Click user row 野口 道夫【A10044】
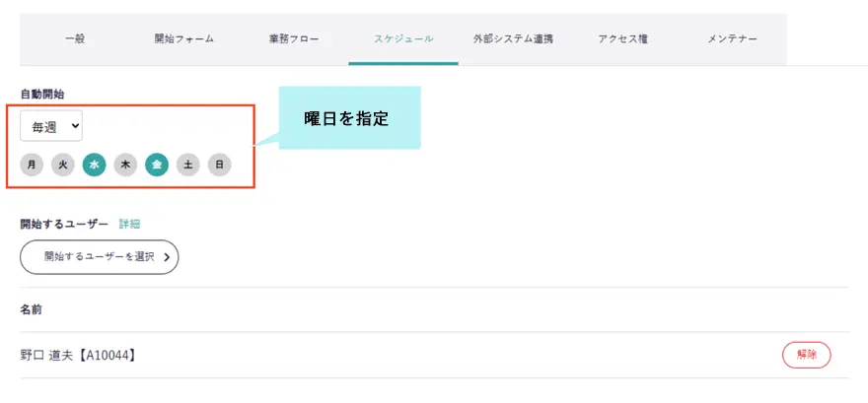The height and width of the screenshot is (403, 868). pyautogui.click(x=79, y=355)
